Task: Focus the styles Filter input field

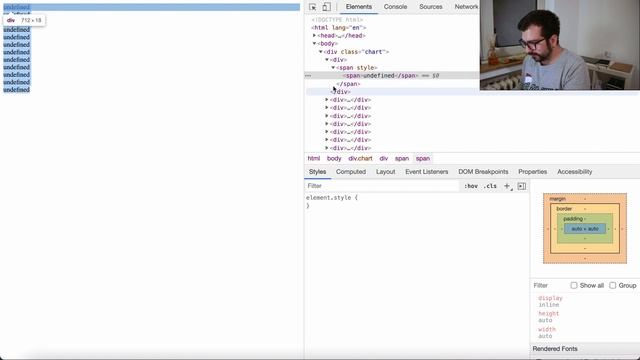Action: coord(382,186)
